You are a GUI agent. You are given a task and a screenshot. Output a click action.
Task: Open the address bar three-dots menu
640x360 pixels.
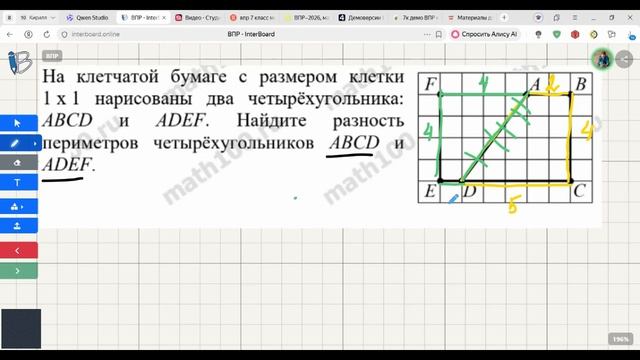pos(427,35)
